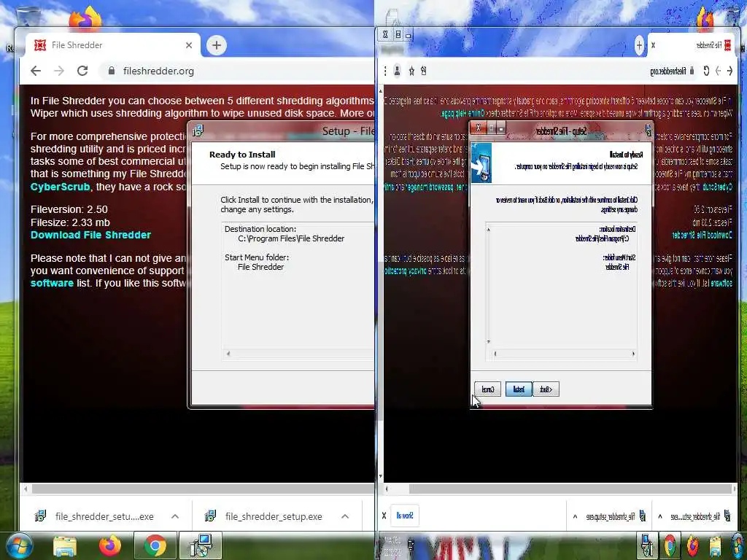This screenshot has height=560, width=747.
Task: Click the padlock icon in the mirrored address bar
Action: coord(692,71)
